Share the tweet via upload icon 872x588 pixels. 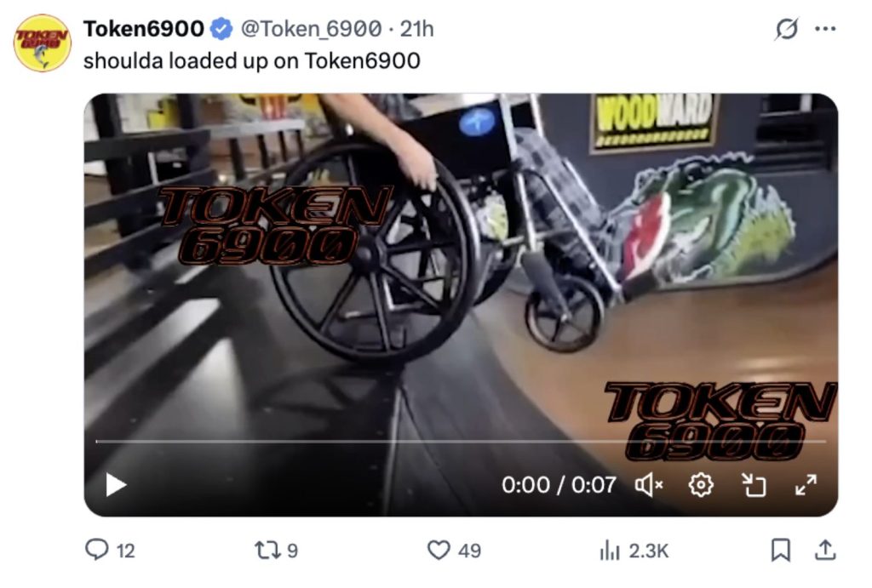click(x=825, y=550)
